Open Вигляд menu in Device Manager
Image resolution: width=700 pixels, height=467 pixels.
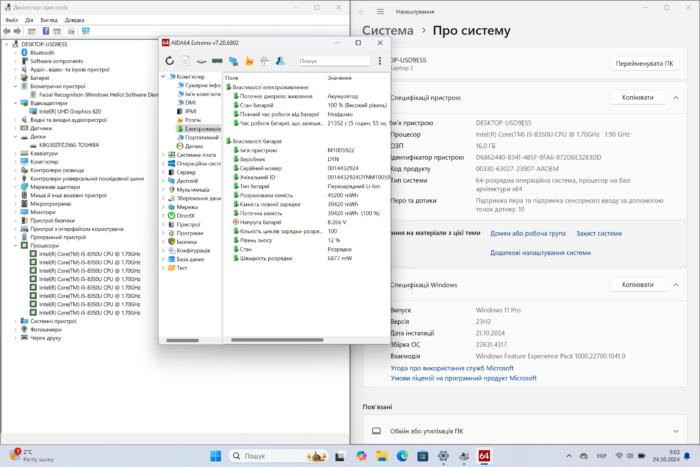click(x=49, y=20)
